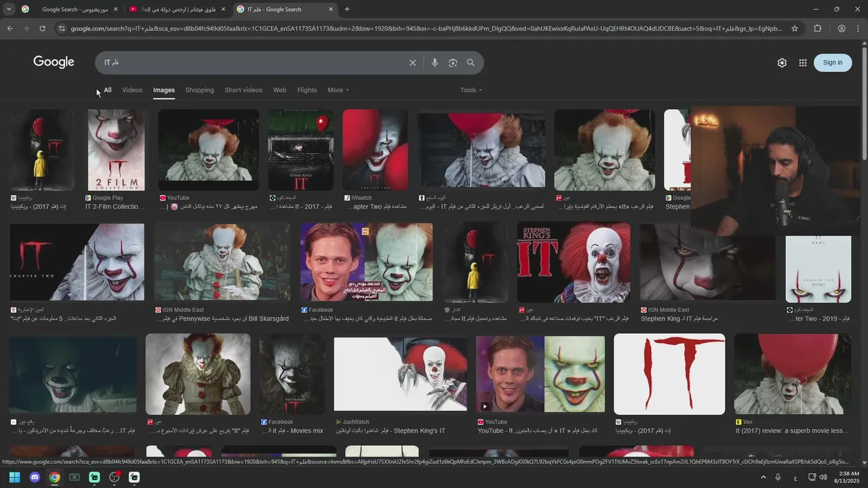This screenshot has width=868, height=488.
Task: Switch to the All results tab
Action: point(107,90)
